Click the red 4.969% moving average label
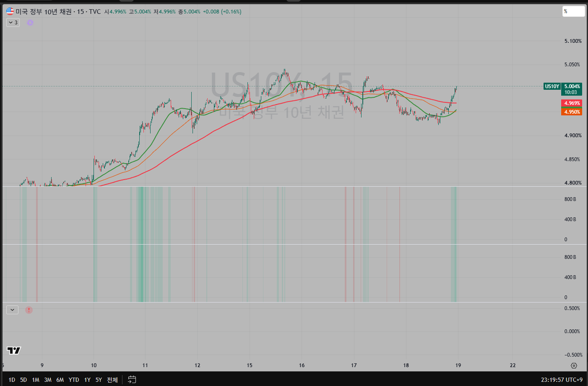This screenshot has height=386, width=588. coord(572,103)
